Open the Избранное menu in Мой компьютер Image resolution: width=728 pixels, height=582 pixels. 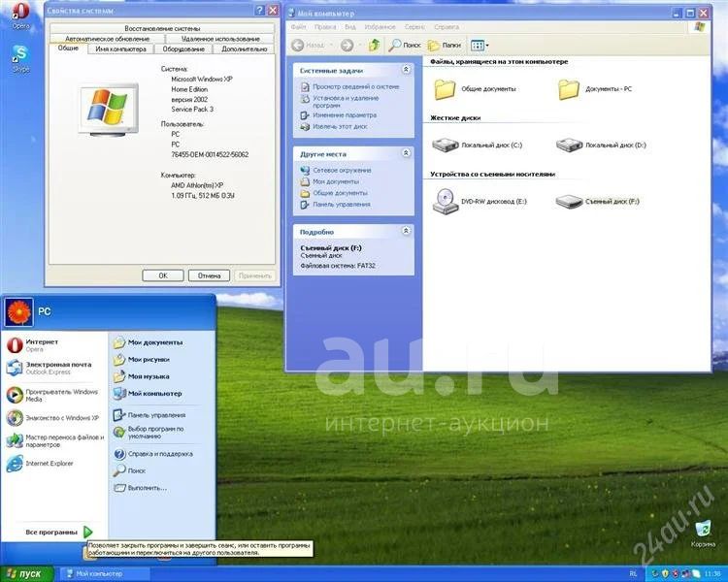point(380,27)
